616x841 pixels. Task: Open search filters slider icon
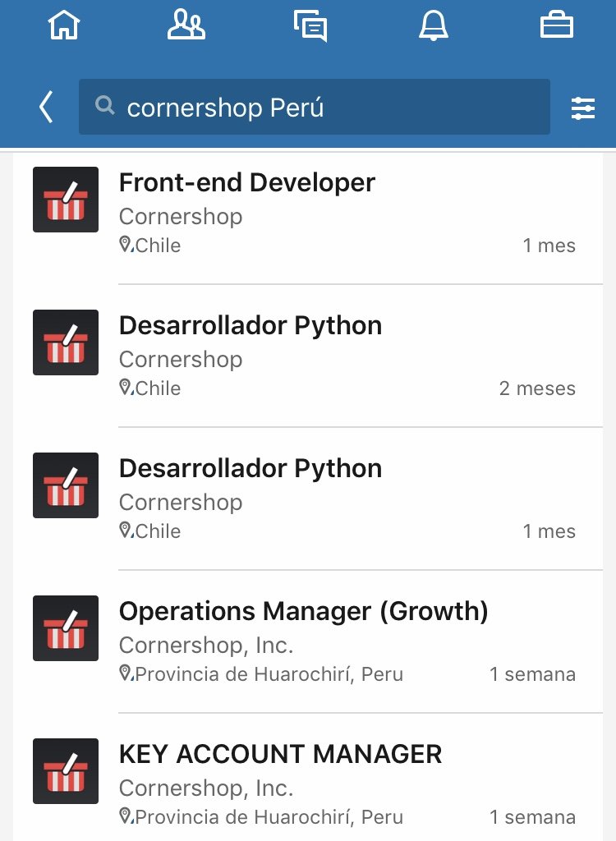tap(582, 108)
